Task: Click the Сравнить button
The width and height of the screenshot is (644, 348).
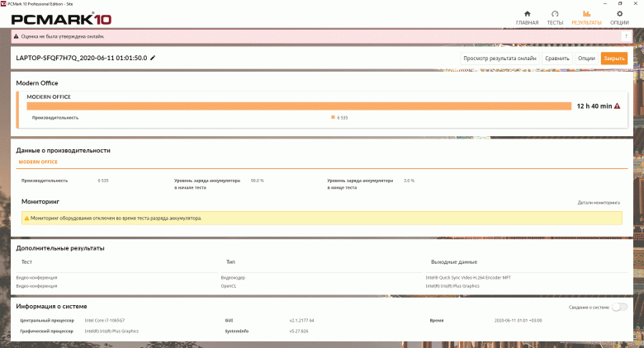Action: point(557,59)
